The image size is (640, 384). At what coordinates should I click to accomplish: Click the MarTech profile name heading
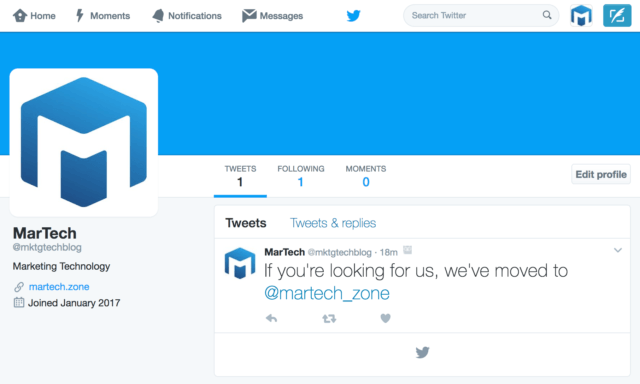point(45,233)
